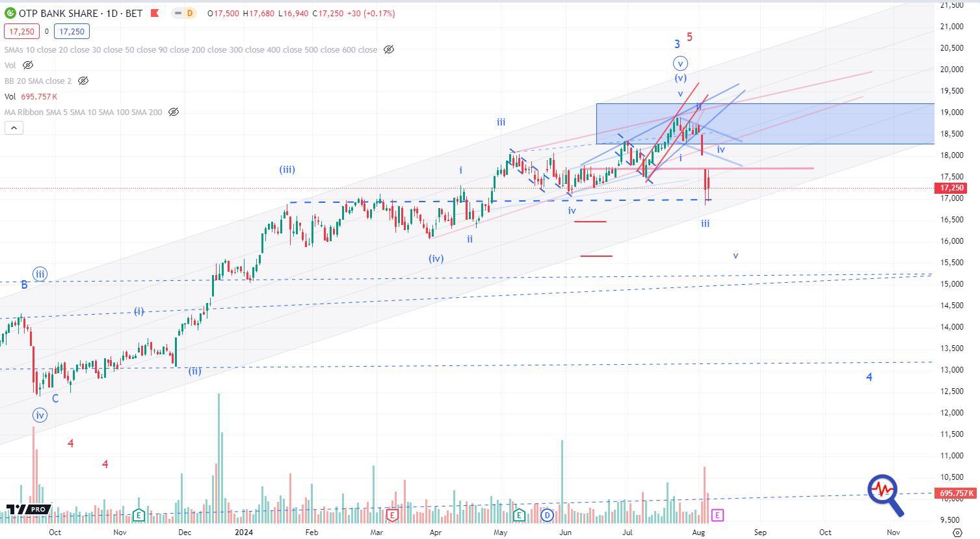Click the 13,000 price scale label
Screen dimensions: 980x539
[951, 370]
